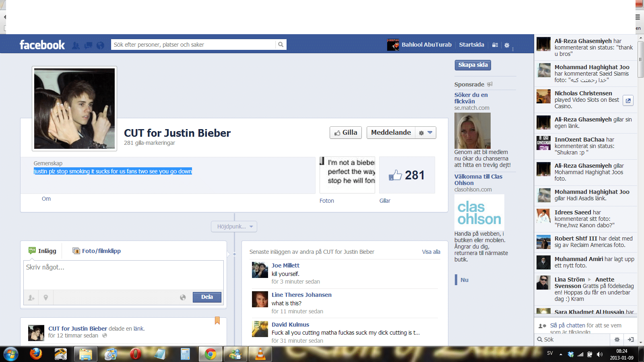Click the Dela post button
Screen dimensions: 644x362
207,297
